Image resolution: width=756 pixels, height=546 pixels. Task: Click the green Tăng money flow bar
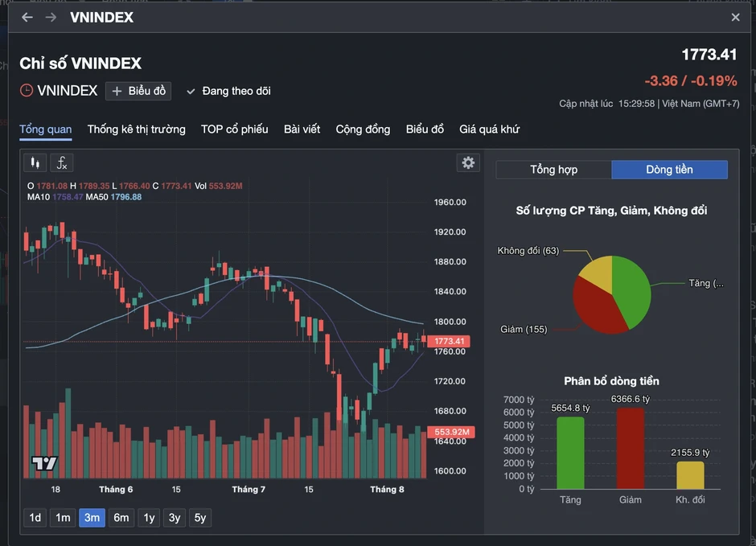570,453
